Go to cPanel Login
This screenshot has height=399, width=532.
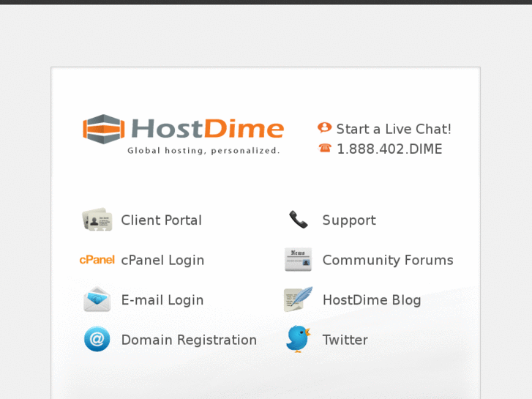point(162,260)
